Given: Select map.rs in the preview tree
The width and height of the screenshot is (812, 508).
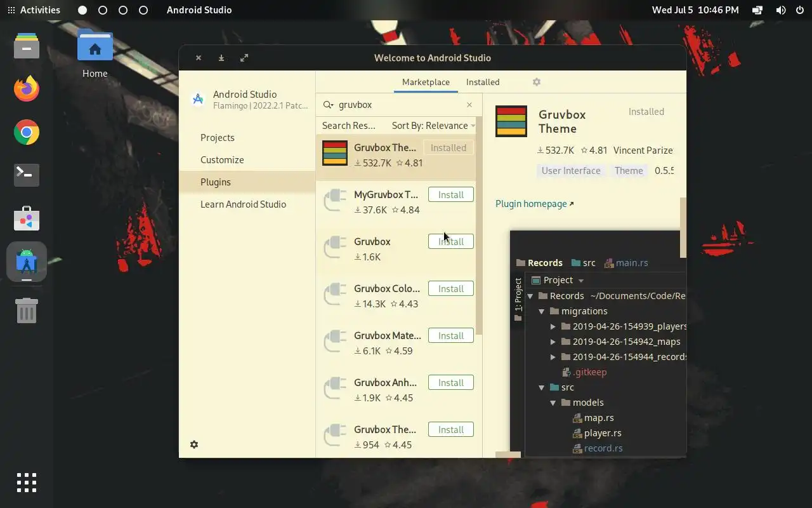Looking at the screenshot, I should click(x=598, y=418).
